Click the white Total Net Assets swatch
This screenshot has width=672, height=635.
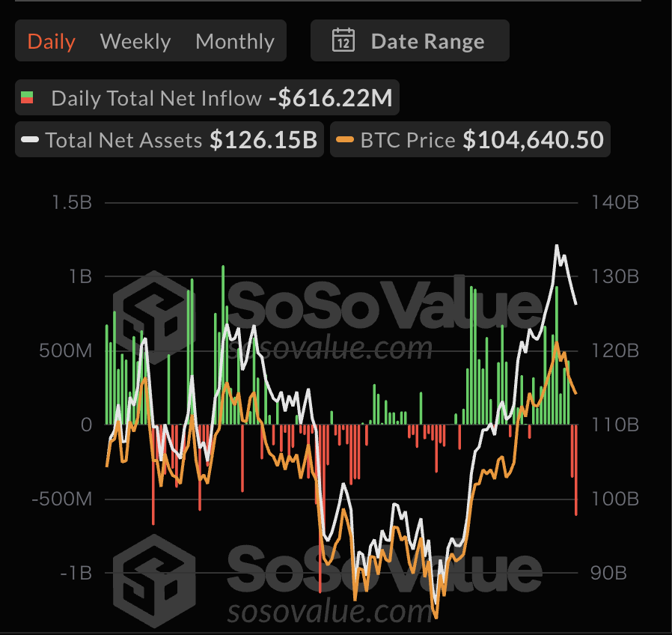[x=30, y=140]
